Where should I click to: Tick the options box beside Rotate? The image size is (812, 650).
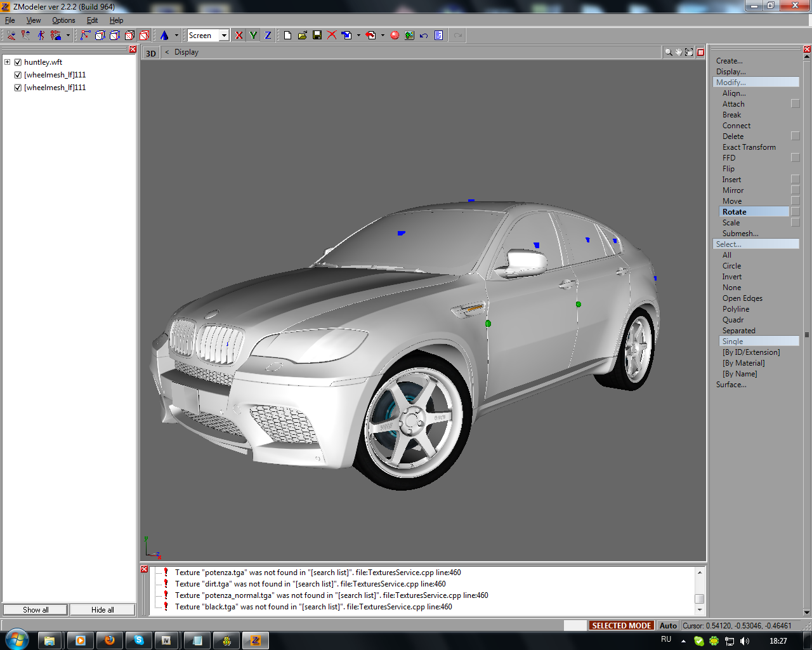click(x=796, y=211)
